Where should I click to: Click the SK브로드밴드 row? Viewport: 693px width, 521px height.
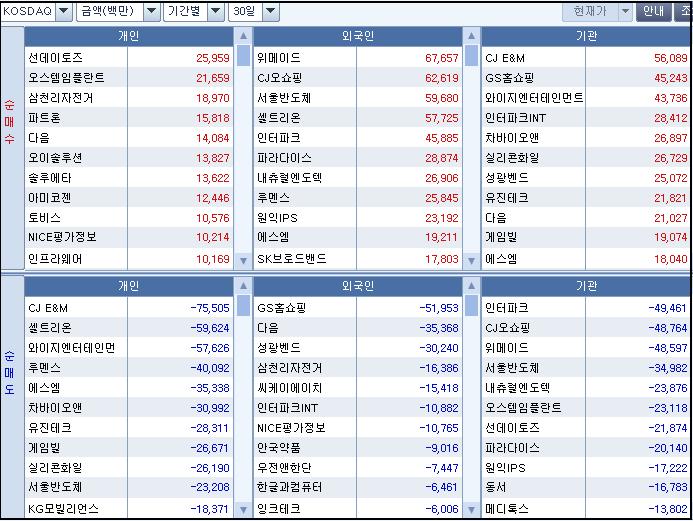[x=358, y=259]
